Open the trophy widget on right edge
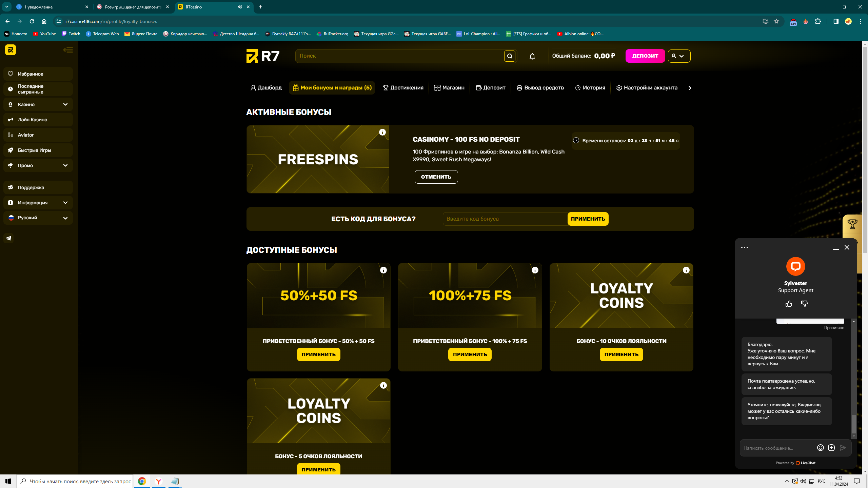 852,224
